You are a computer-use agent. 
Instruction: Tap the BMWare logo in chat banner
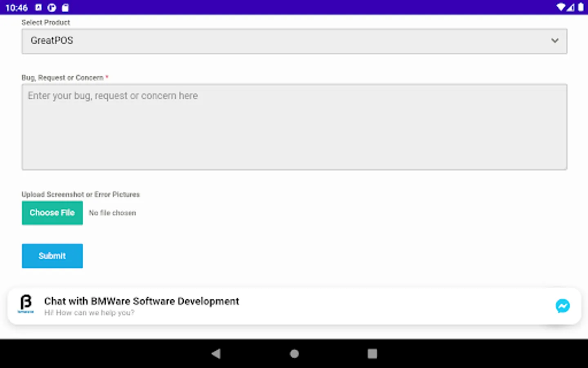pos(26,304)
